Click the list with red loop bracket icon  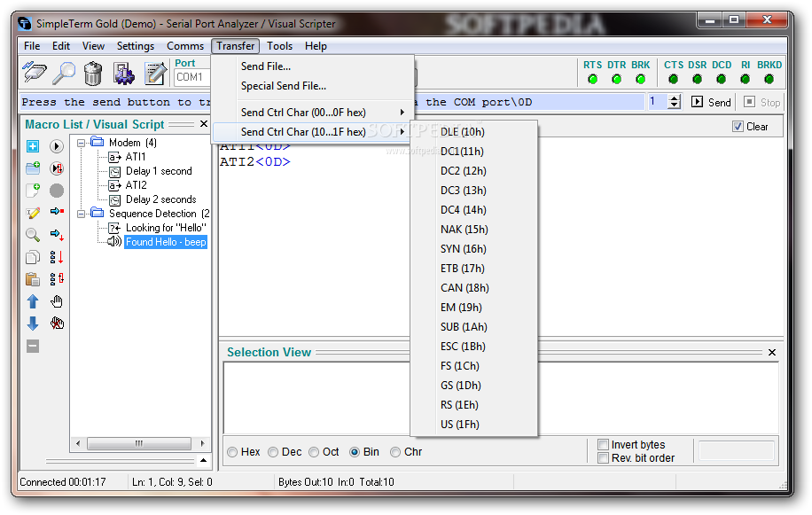(x=57, y=279)
